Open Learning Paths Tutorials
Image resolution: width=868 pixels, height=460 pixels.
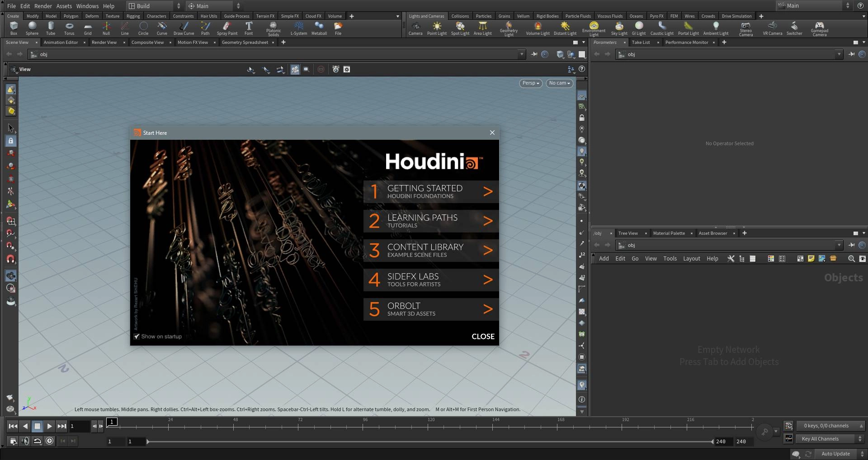point(431,221)
